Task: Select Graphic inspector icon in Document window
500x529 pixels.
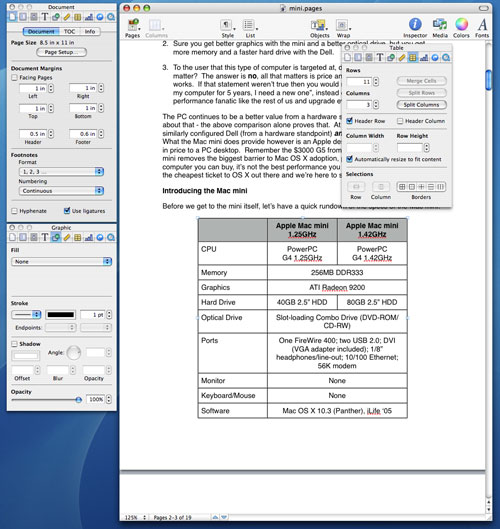Action: click(56, 17)
